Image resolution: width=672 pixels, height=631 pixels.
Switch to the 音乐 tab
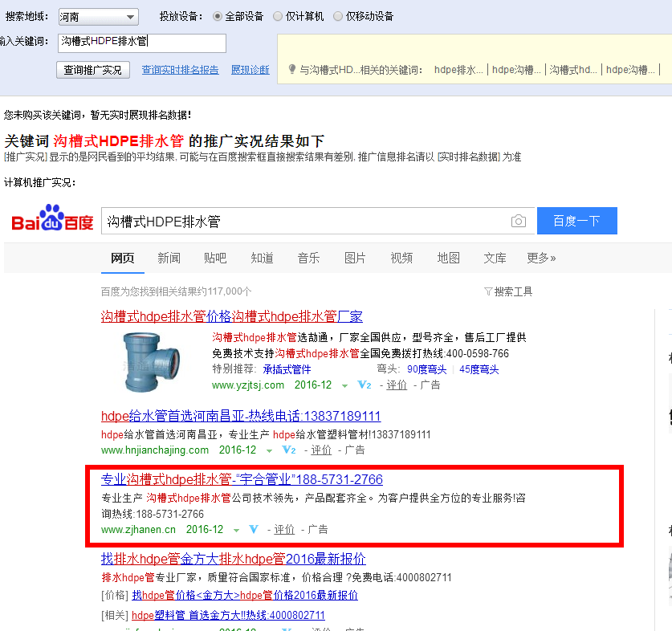pyautogui.click(x=308, y=258)
